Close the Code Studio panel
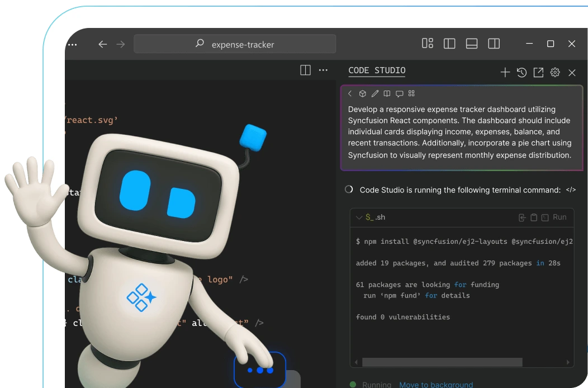 pos(572,73)
